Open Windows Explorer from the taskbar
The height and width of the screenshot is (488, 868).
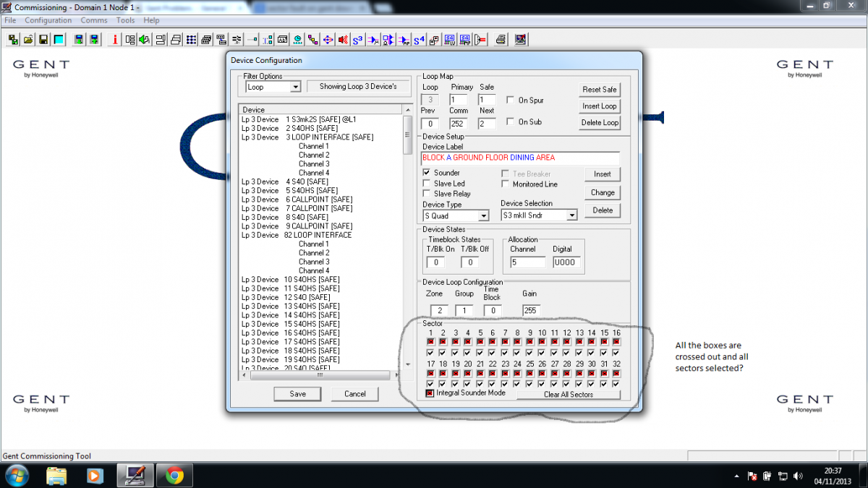(x=56, y=476)
